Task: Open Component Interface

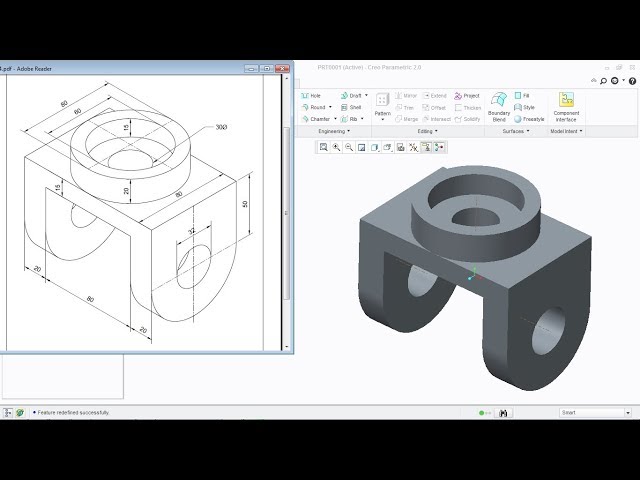Action: point(566,107)
